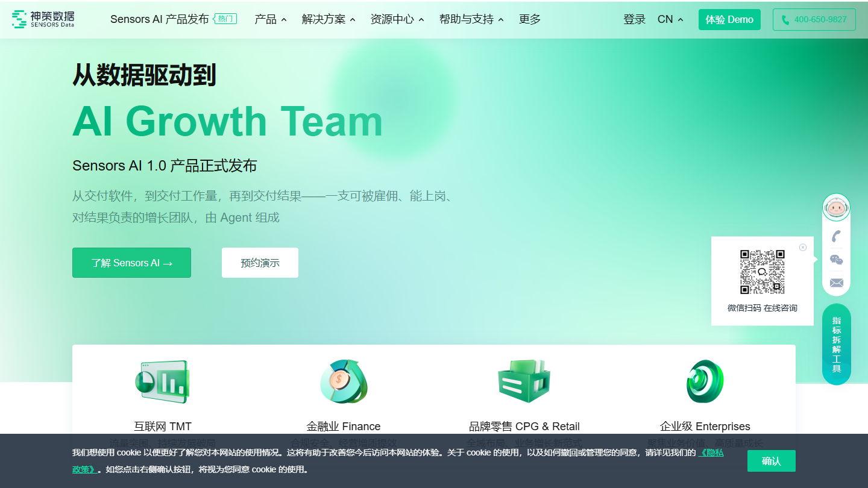The width and height of the screenshot is (868, 488).
Task: Open the 隐私政策 privacy policy link
Action: (x=711, y=452)
